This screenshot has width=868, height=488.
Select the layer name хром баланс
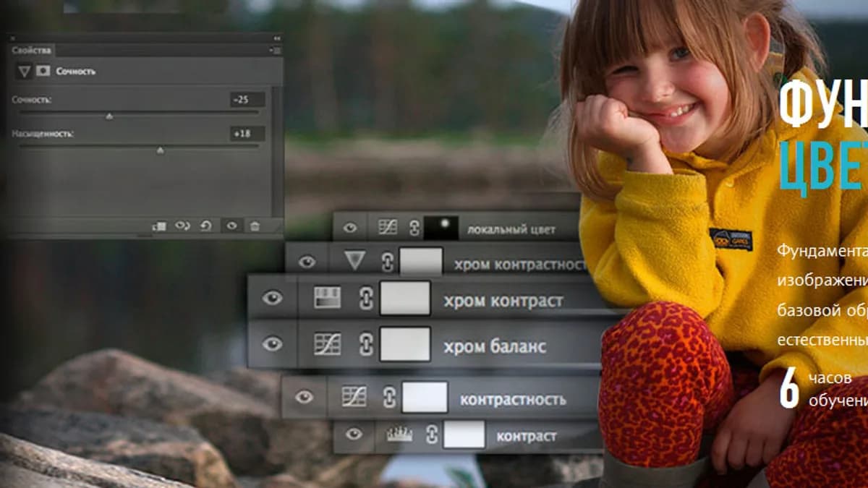coord(495,347)
